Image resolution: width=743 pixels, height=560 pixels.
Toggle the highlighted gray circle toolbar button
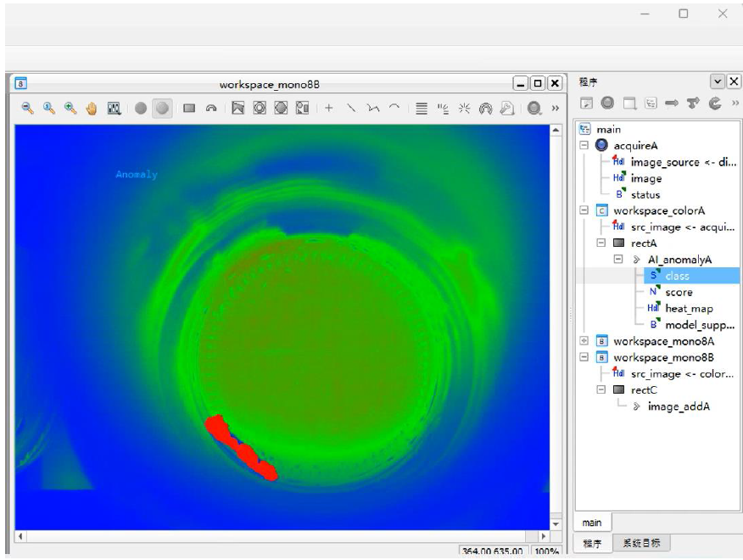pos(162,108)
